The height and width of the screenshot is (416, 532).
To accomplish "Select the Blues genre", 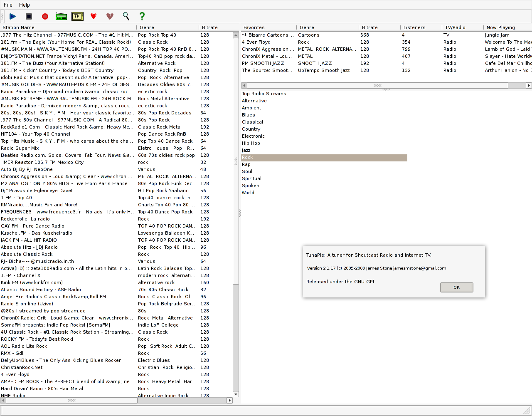I will click(x=324, y=115).
